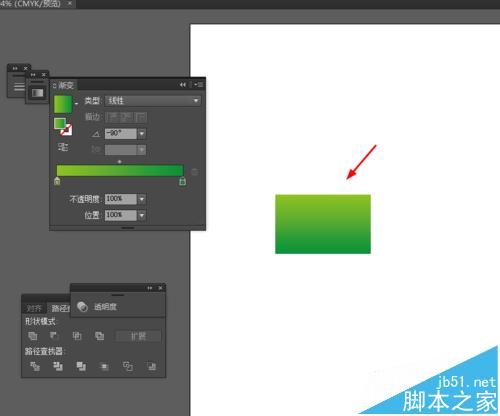
Task: Click the Merge pathfinder icon
Action: click(x=81, y=366)
